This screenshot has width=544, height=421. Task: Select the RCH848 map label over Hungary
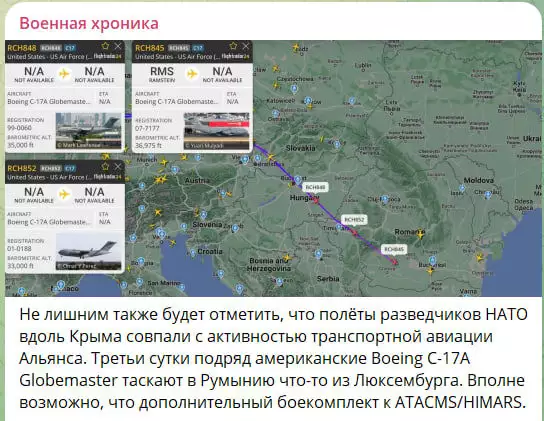coord(315,187)
